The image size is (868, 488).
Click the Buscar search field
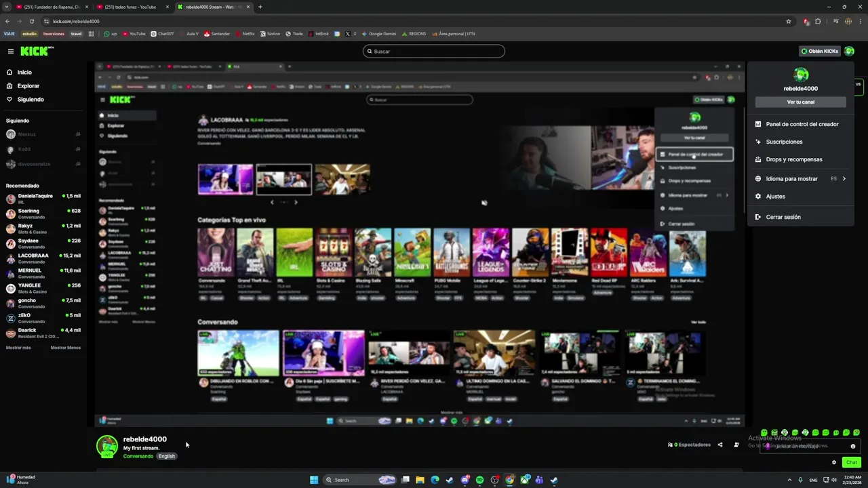pos(434,52)
